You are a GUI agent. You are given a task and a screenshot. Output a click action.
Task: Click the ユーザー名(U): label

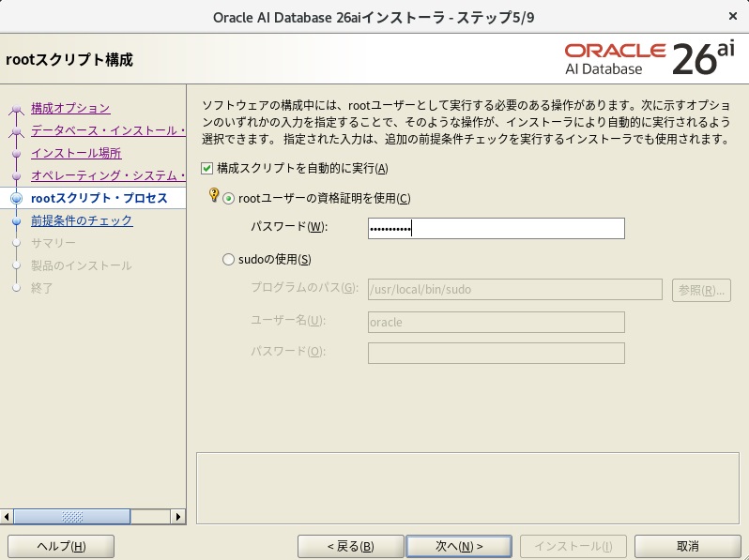(x=288, y=321)
